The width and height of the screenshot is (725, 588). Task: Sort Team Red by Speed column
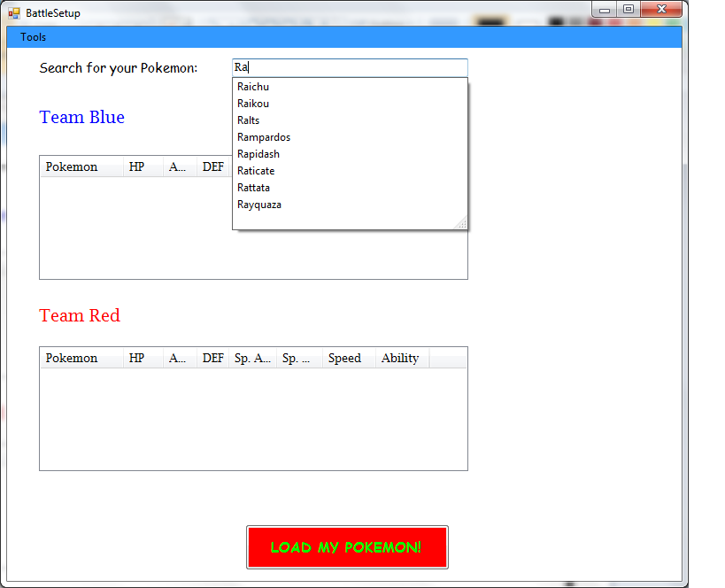(x=349, y=358)
